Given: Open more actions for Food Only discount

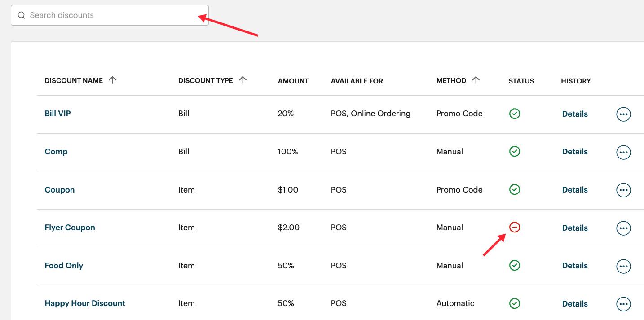Looking at the screenshot, I should [x=623, y=266].
